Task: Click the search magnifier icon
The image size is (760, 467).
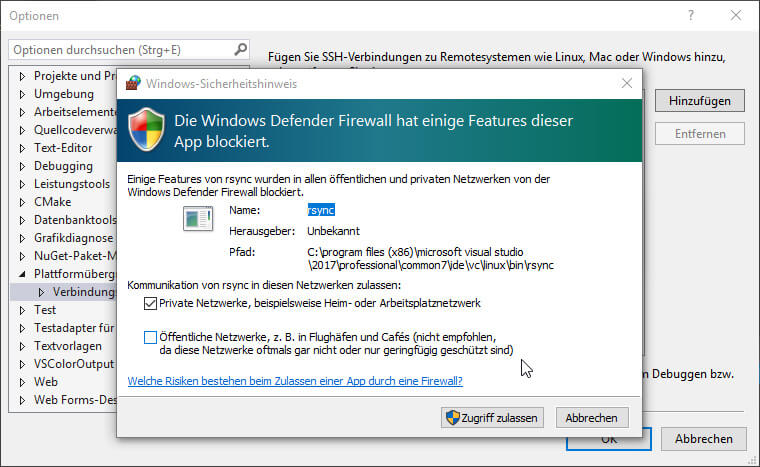Action: (x=240, y=48)
